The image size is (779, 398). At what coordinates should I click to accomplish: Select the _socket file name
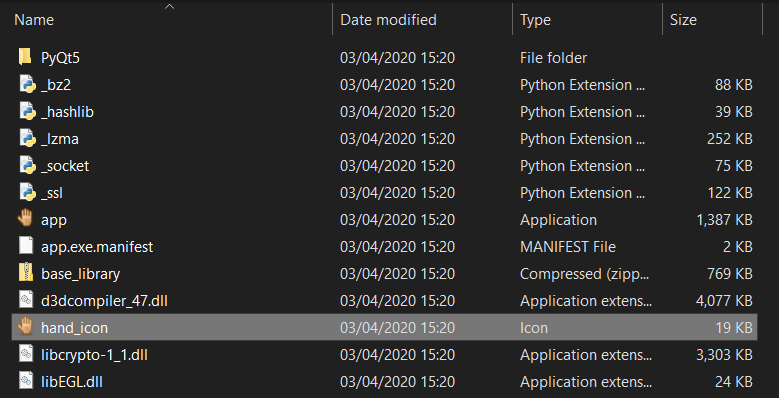[x=65, y=165]
